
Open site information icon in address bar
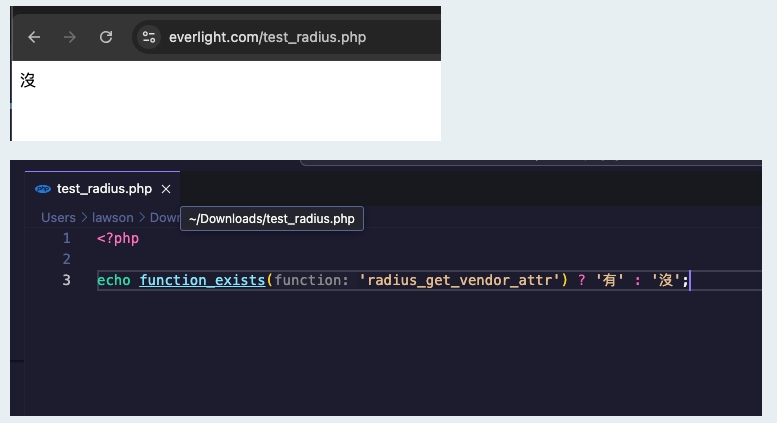tap(149, 37)
